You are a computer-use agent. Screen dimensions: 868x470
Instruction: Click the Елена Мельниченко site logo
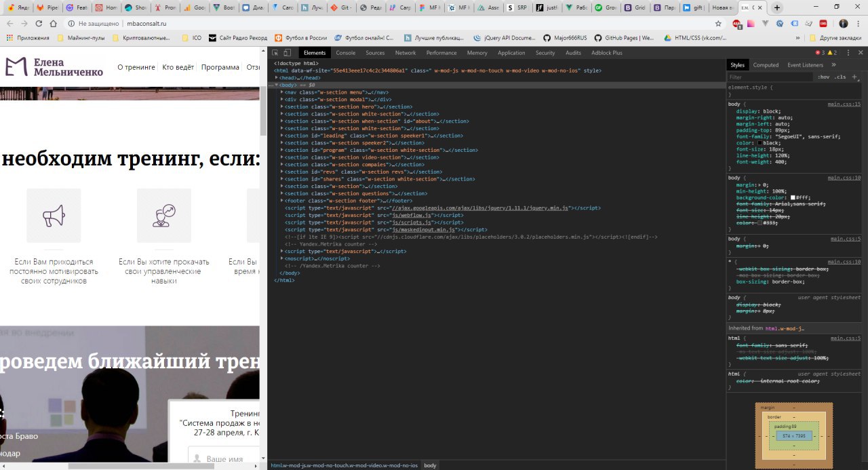coord(54,66)
